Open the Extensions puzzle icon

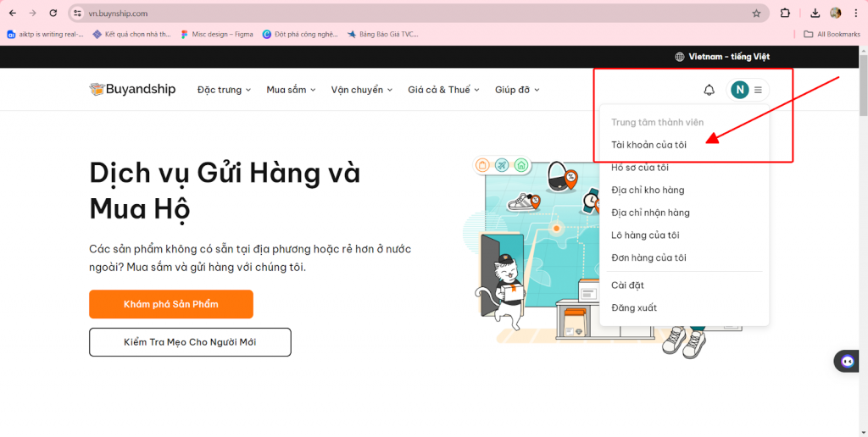pyautogui.click(x=785, y=14)
